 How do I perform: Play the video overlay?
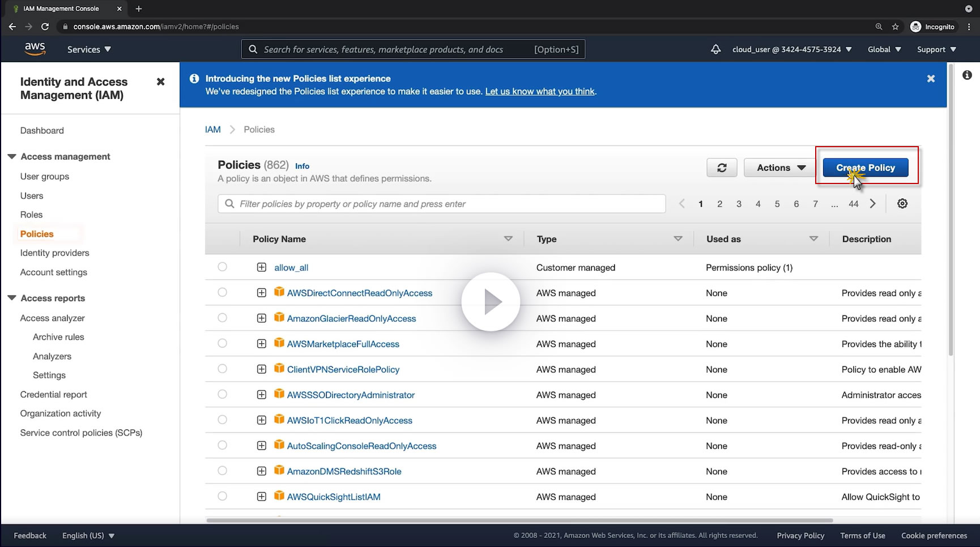490,302
